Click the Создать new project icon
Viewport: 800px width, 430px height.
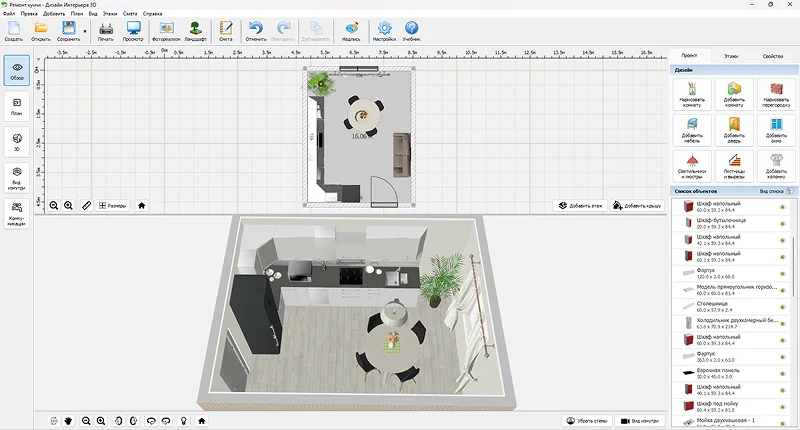(14, 31)
